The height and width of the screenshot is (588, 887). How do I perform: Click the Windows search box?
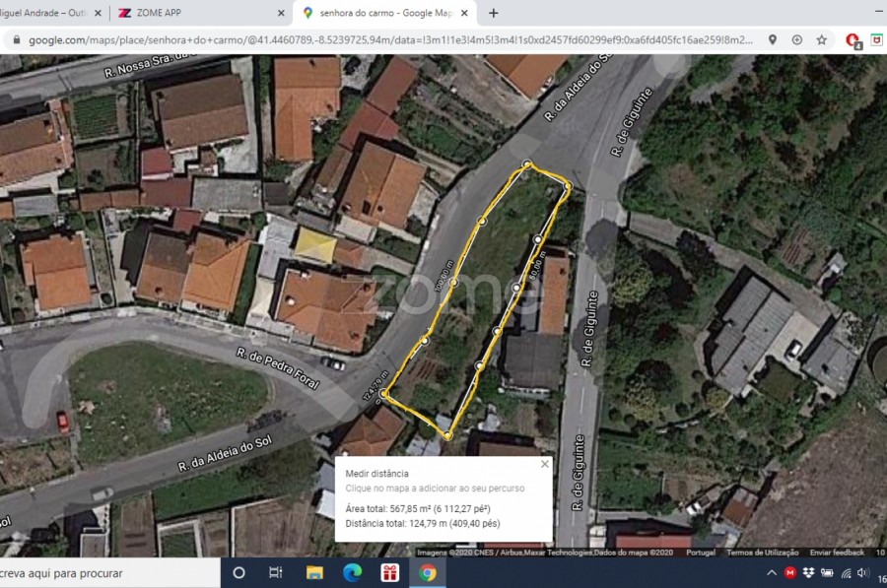point(108,573)
